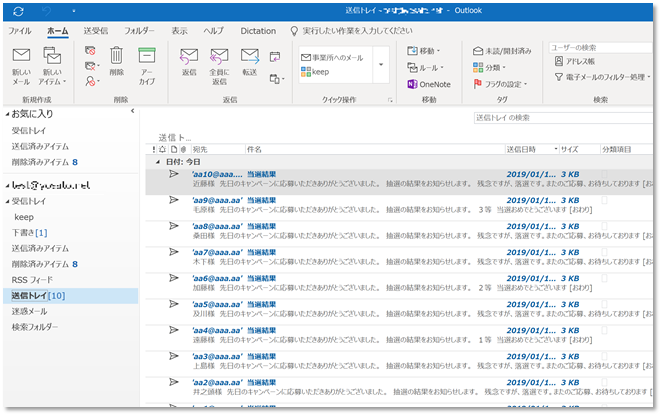The height and width of the screenshot is (416, 662).
Task: Click the Send/Receive all folders sync icon
Action: coord(18,11)
